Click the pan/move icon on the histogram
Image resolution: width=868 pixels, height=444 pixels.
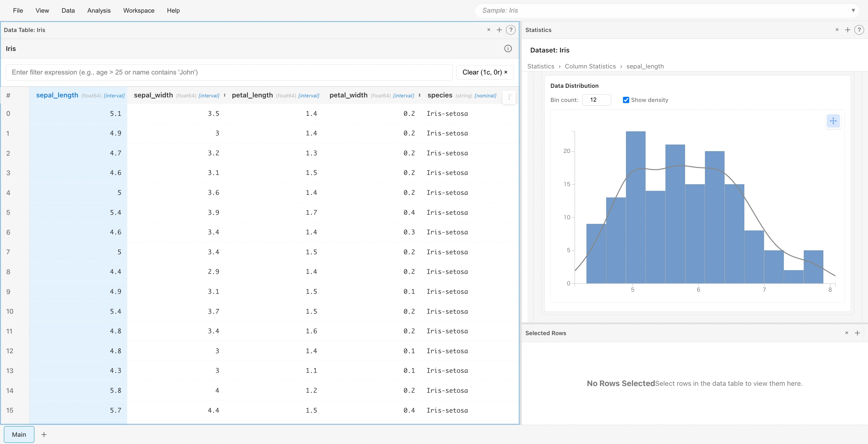click(x=833, y=121)
